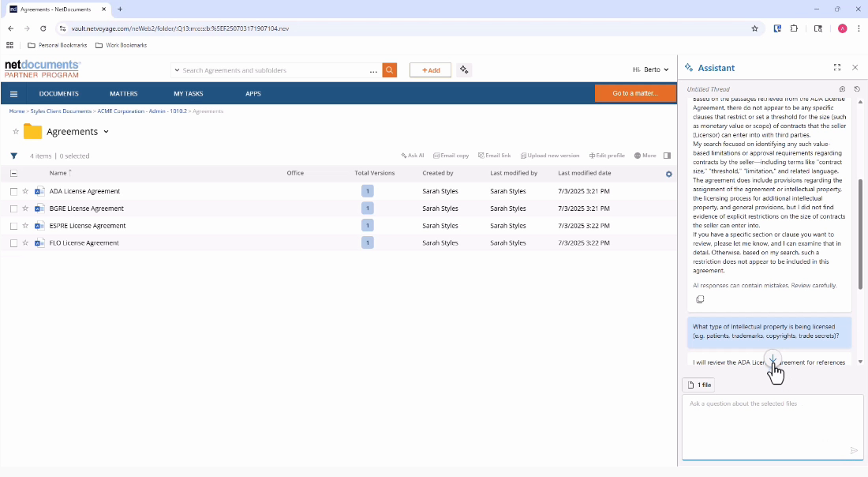This screenshot has width=868, height=477.
Task: Open thread history icon in Assistant
Action: coord(857,89)
